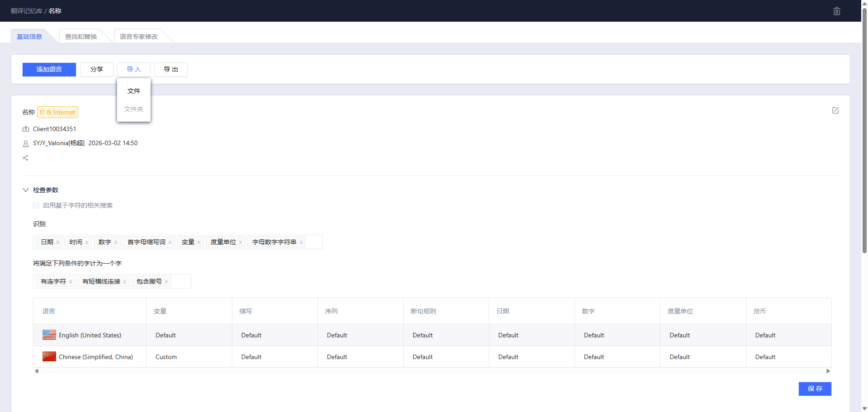
Task: Remove the 数字 tag with its x
Action: click(116, 242)
